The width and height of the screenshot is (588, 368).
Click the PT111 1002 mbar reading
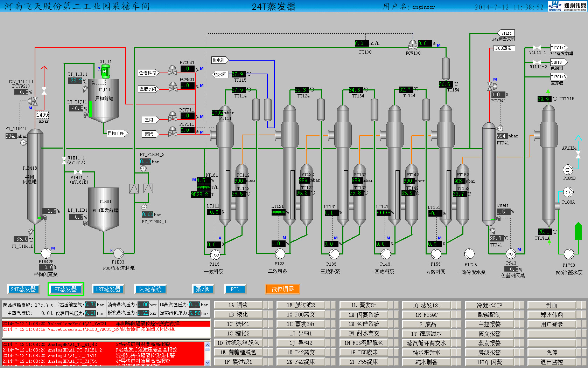click(217, 113)
